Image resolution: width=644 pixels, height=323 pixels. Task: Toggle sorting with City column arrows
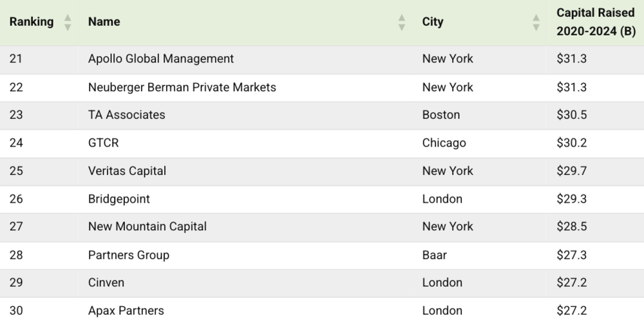click(x=536, y=22)
